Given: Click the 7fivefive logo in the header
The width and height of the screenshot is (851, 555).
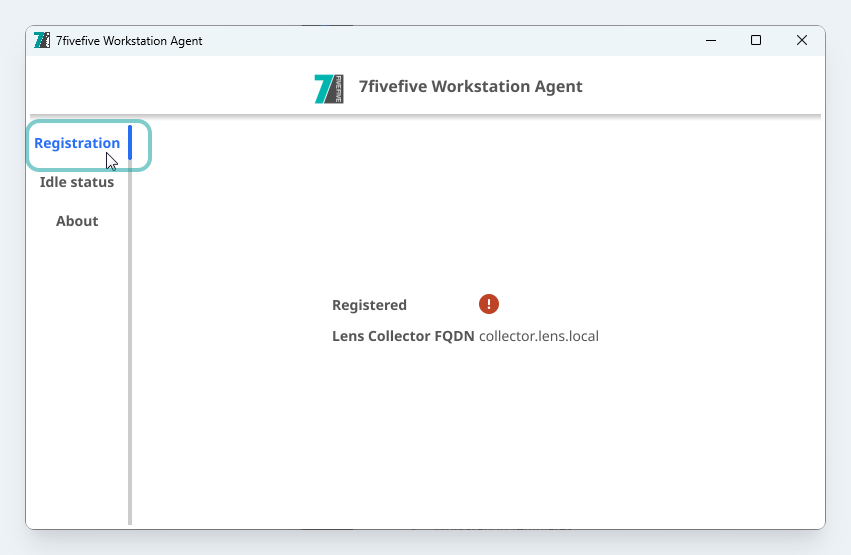Looking at the screenshot, I should 329,88.
